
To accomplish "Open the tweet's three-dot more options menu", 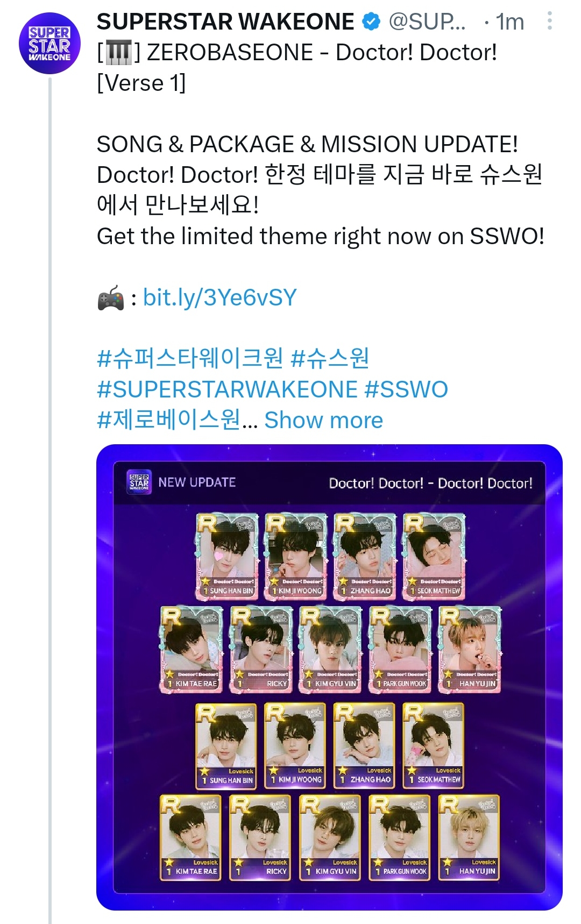I will (549, 21).
